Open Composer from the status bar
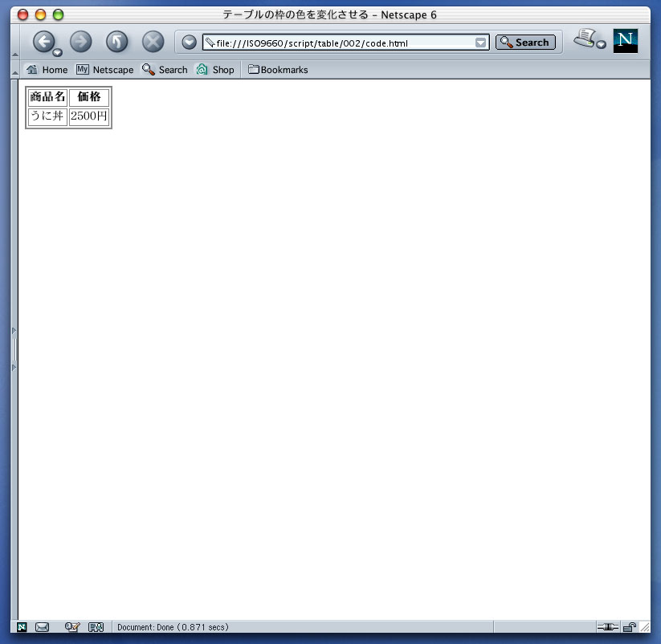Viewport: 661px width, 644px height. [71, 627]
